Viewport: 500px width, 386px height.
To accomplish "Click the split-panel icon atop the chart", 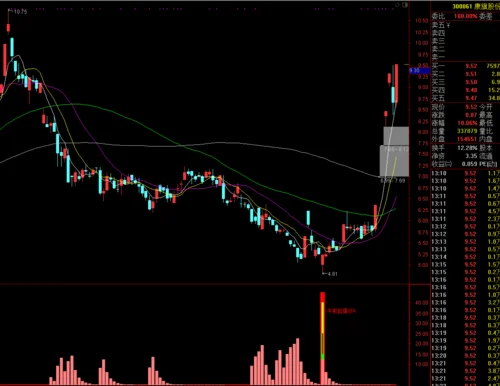I will pyautogui.click(x=405, y=5).
